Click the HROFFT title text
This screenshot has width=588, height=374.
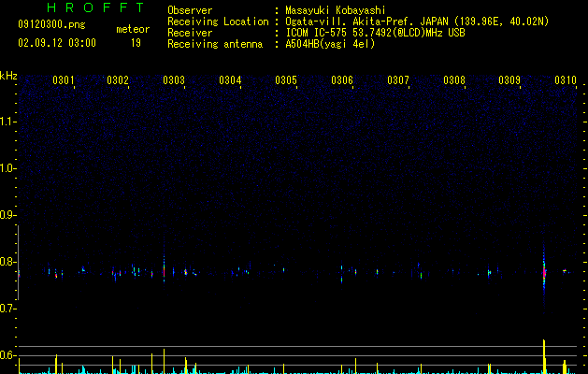point(96,7)
